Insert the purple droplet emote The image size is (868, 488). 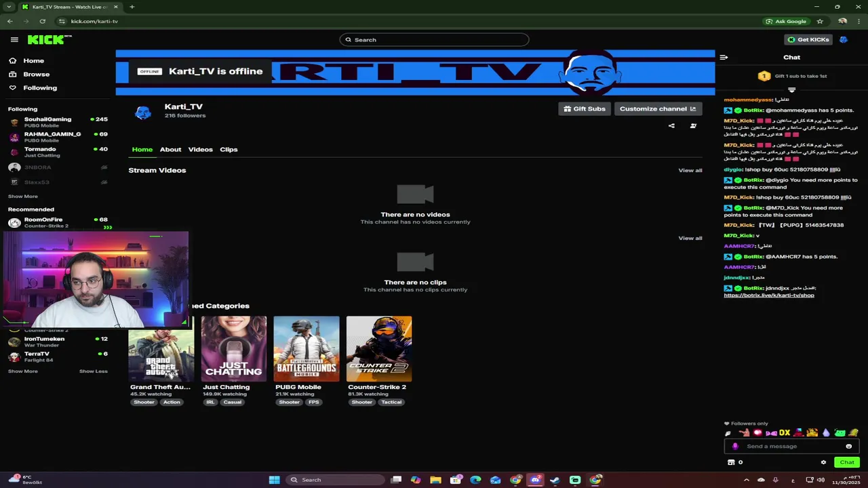(x=826, y=433)
